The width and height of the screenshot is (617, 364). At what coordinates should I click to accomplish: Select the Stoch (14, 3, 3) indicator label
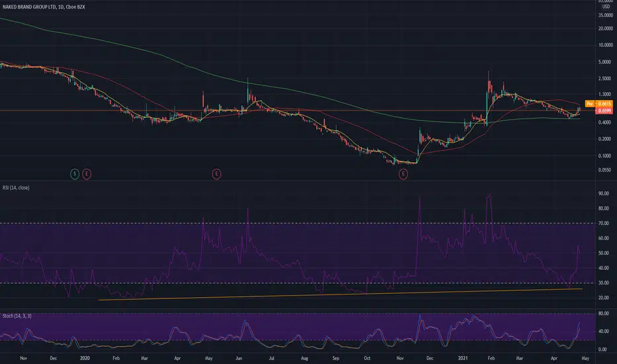pyautogui.click(x=17, y=316)
